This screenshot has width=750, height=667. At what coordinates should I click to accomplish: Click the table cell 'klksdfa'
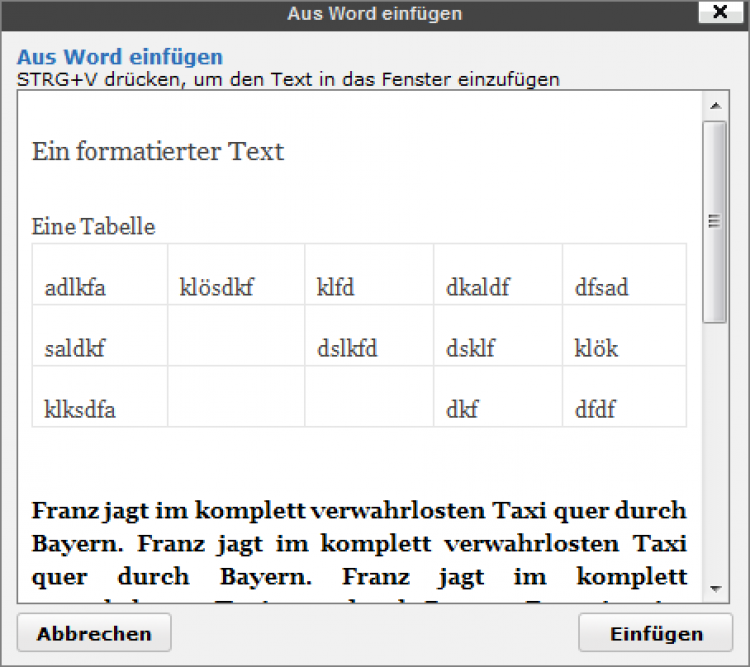80,410
